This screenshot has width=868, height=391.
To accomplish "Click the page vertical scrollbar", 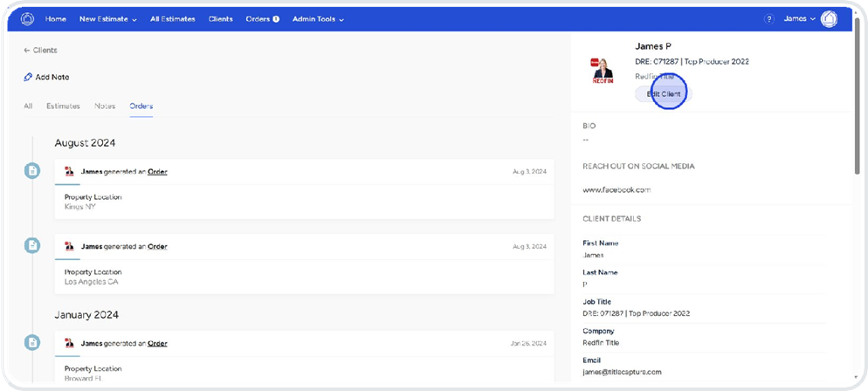I will [858, 97].
